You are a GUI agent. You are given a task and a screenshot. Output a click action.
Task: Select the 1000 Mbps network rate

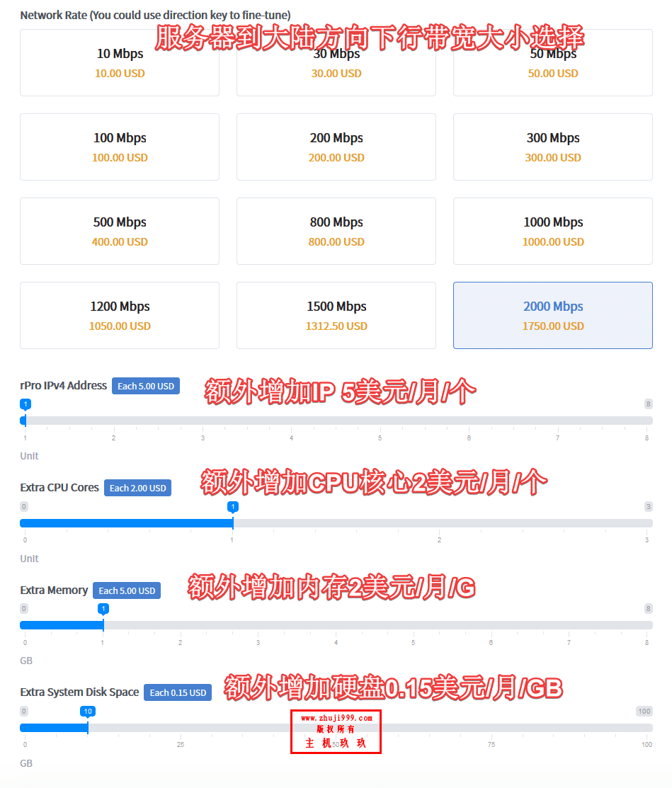pos(553,232)
